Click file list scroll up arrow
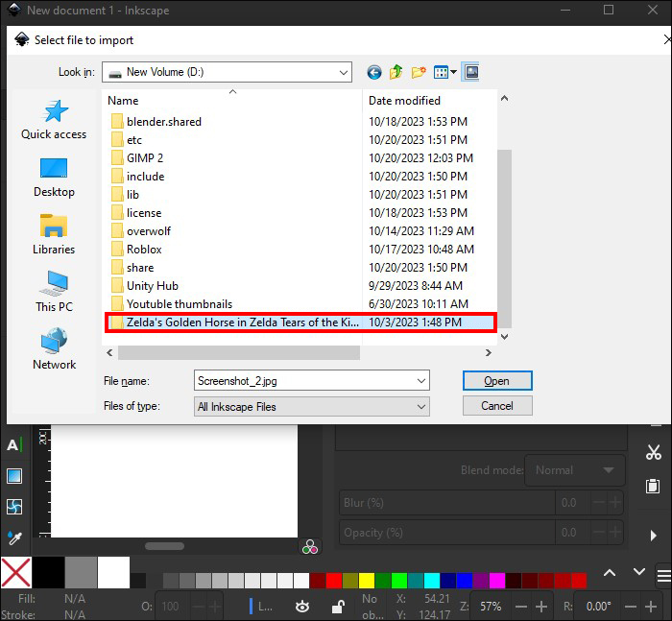This screenshot has height=621, width=672. [504, 99]
